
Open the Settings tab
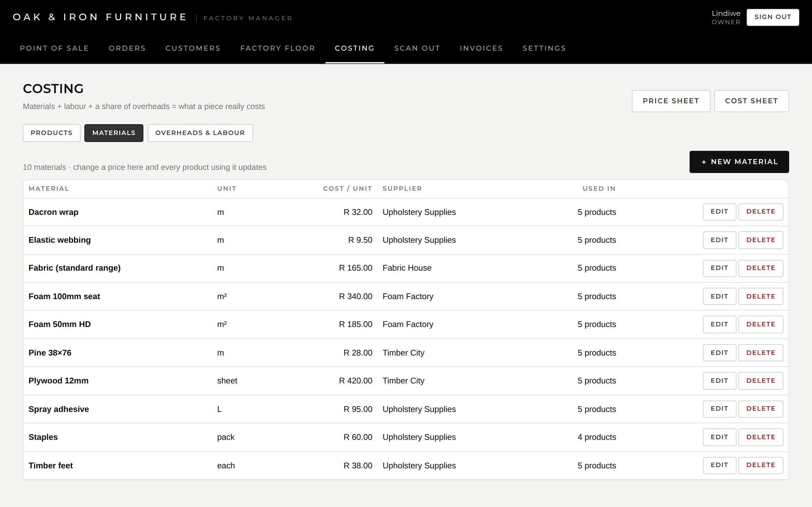(x=544, y=48)
